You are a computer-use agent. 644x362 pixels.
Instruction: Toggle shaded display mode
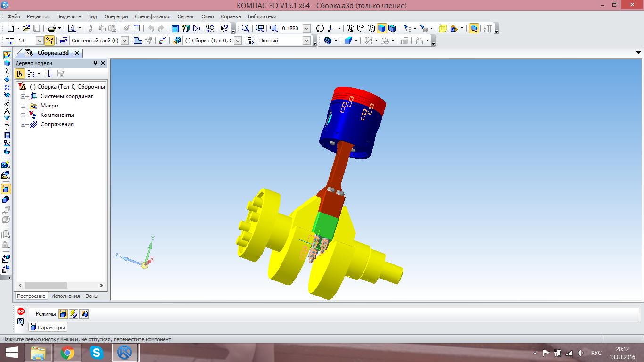(x=381, y=28)
